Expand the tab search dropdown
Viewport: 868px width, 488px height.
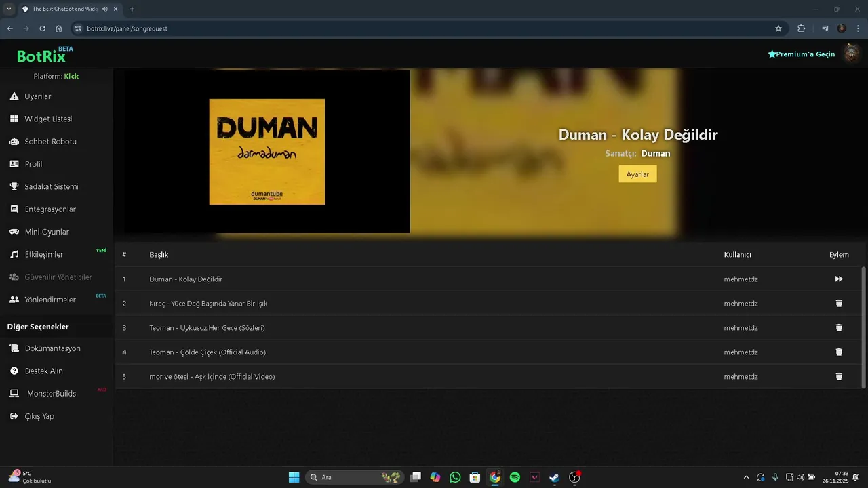point(9,9)
